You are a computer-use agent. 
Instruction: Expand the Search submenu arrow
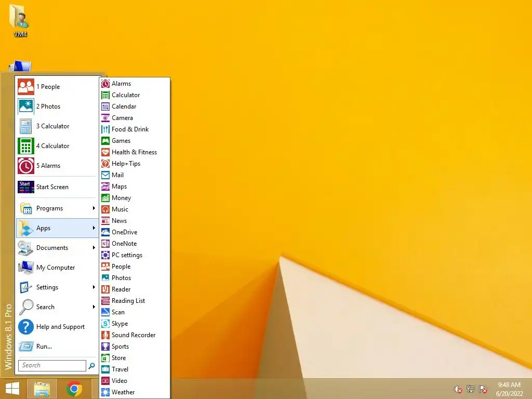click(94, 307)
